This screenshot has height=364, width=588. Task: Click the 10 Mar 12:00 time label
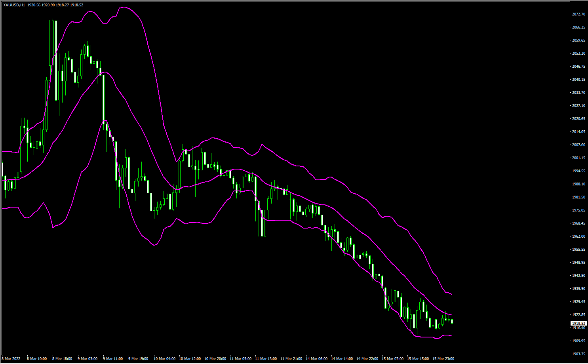190,359
